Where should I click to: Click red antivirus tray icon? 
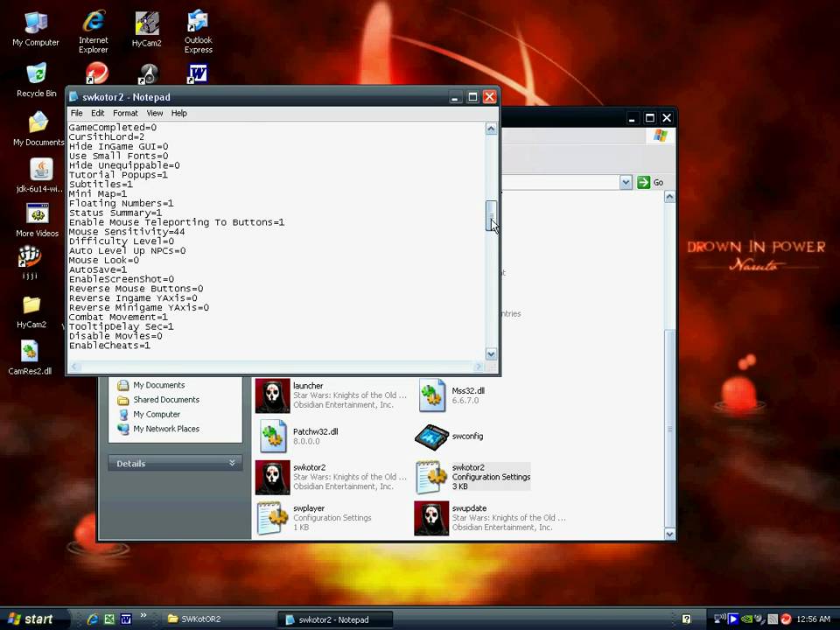(x=787, y=619)
